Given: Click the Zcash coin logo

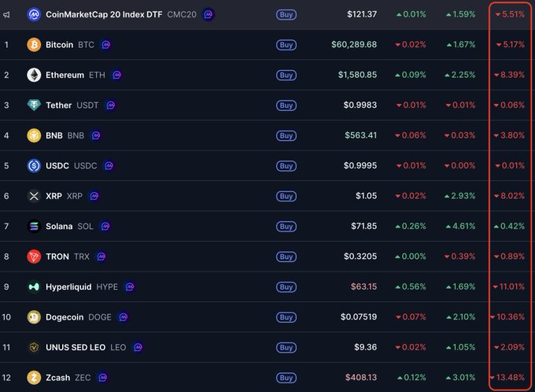Looking at the screenshot, I should tap(34, 378).
